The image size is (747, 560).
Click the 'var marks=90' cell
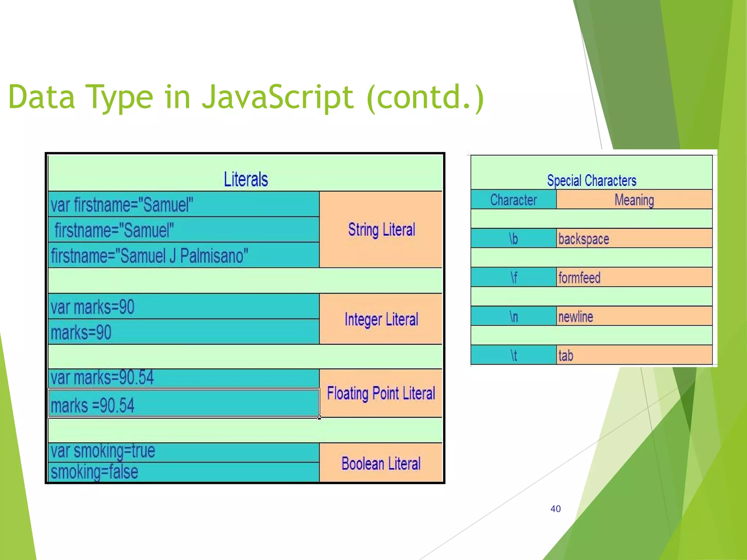(x=184, y=307)
